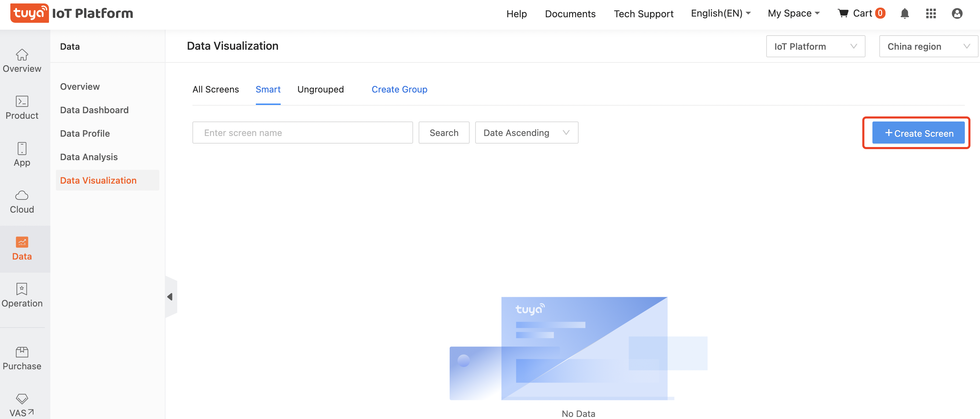Image resolution: width=980 pixels, height=419 pixels.
Task: Open the user account avatar icon
Action: (957, 14)
